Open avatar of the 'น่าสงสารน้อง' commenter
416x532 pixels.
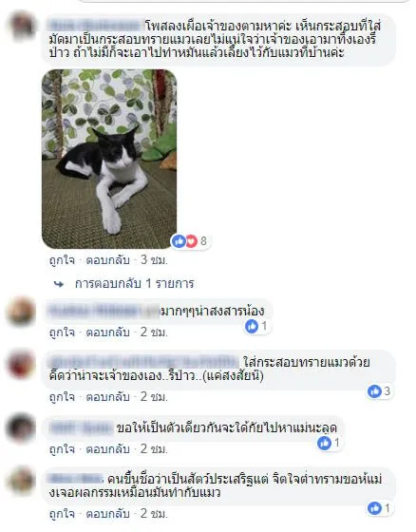point(21,312)
